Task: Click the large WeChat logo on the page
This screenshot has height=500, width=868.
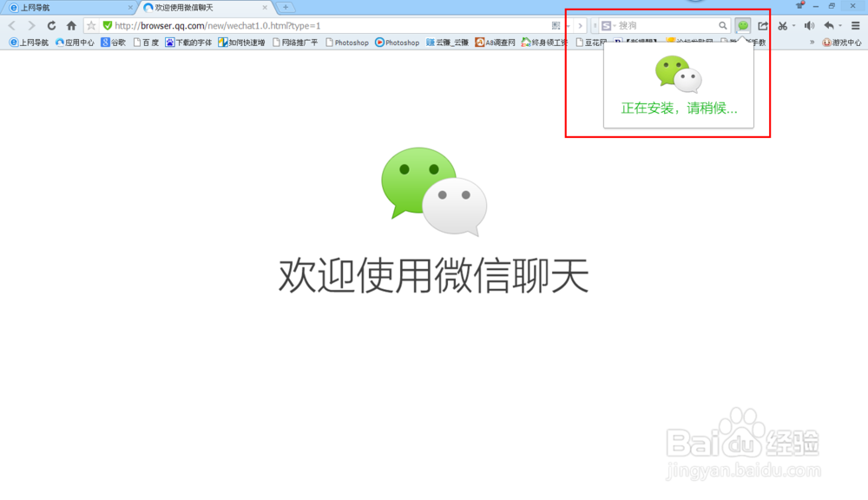Action: tap(434, 192)
